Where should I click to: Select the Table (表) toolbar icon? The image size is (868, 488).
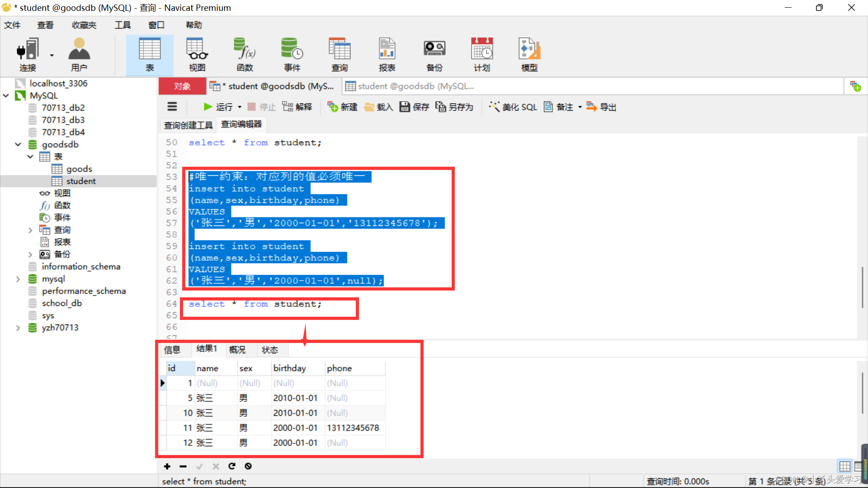[150, 55]
